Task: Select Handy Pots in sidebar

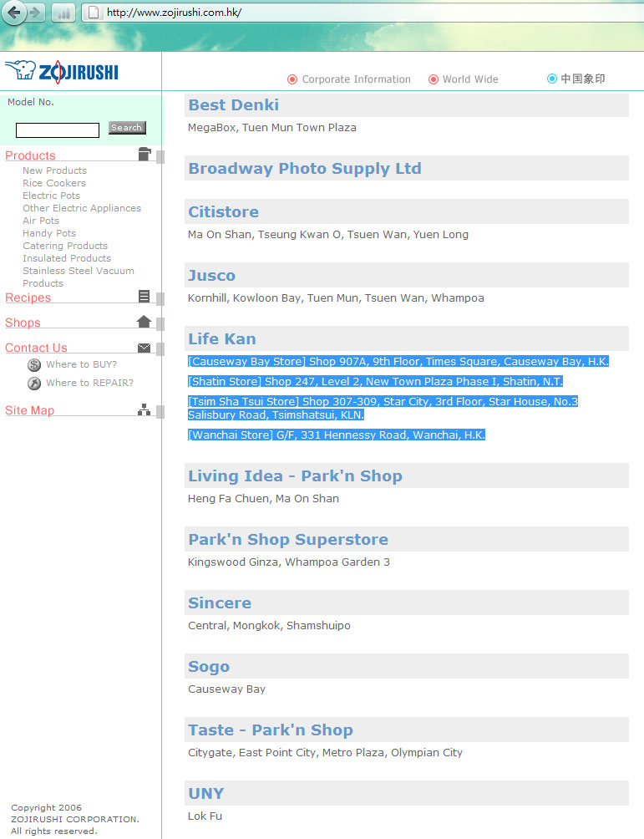Action: tap(49, 233)
